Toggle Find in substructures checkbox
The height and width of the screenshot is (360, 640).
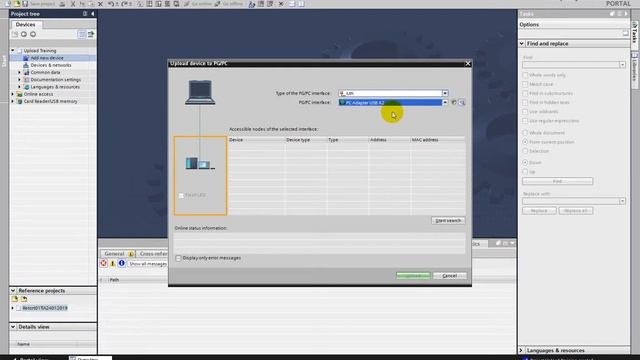525,93
